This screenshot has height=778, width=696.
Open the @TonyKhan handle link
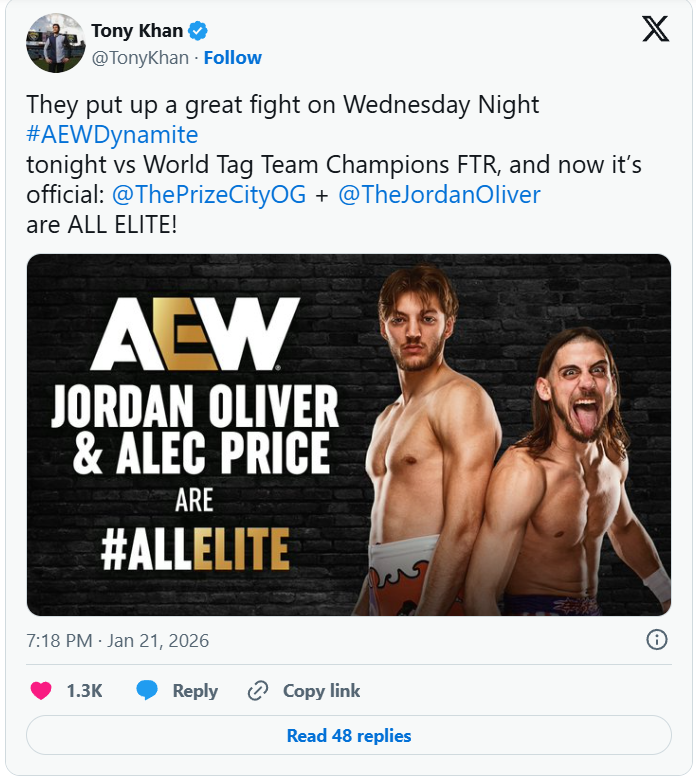tap(140, 58)
